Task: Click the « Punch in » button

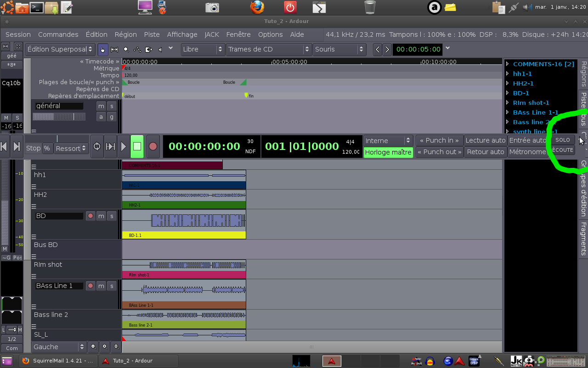Action: 439,140
